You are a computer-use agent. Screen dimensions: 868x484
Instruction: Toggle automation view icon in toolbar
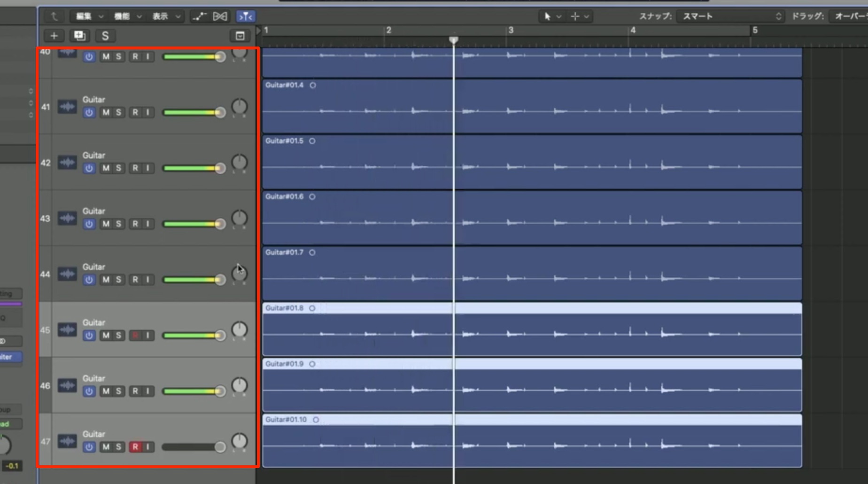pos(199,16)
